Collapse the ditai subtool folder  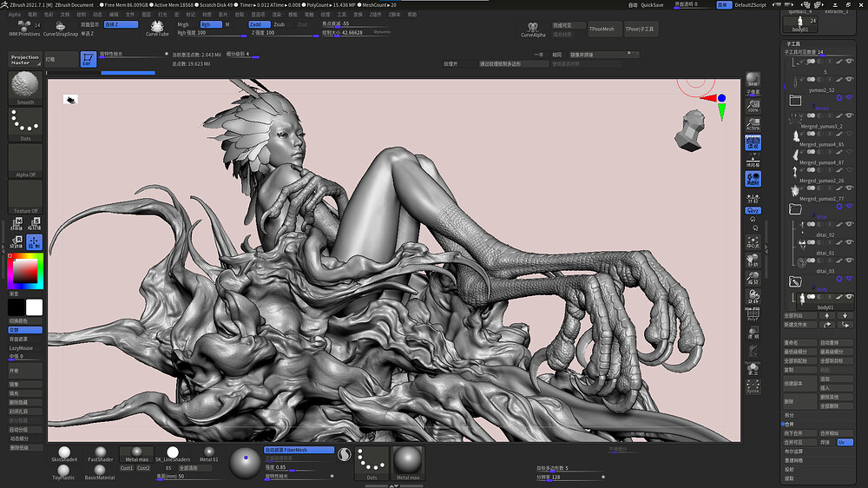795,208
